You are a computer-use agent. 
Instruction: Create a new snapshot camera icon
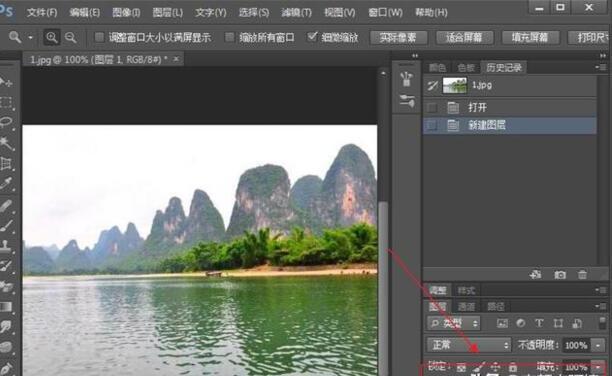560,275
